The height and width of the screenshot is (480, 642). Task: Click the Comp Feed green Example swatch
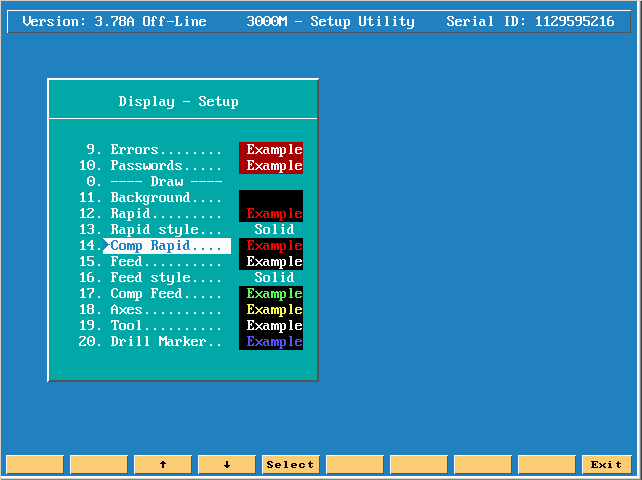[x=271, y=293]
